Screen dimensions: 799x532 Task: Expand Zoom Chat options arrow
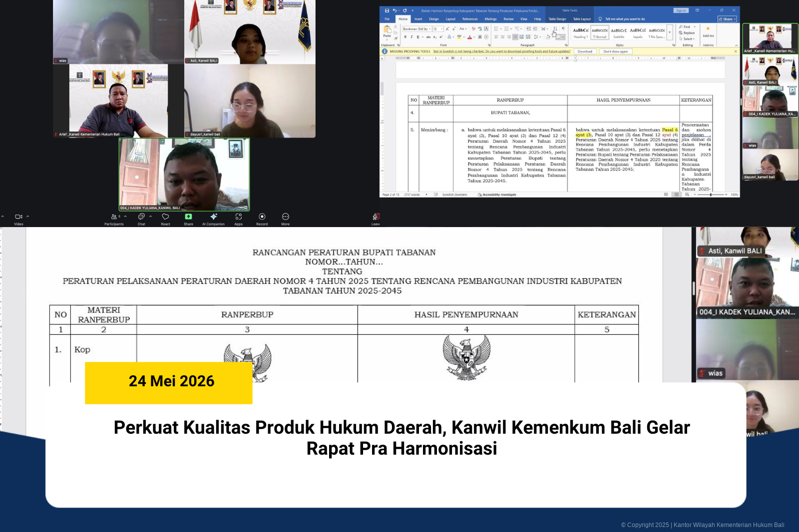coord(150,217)
